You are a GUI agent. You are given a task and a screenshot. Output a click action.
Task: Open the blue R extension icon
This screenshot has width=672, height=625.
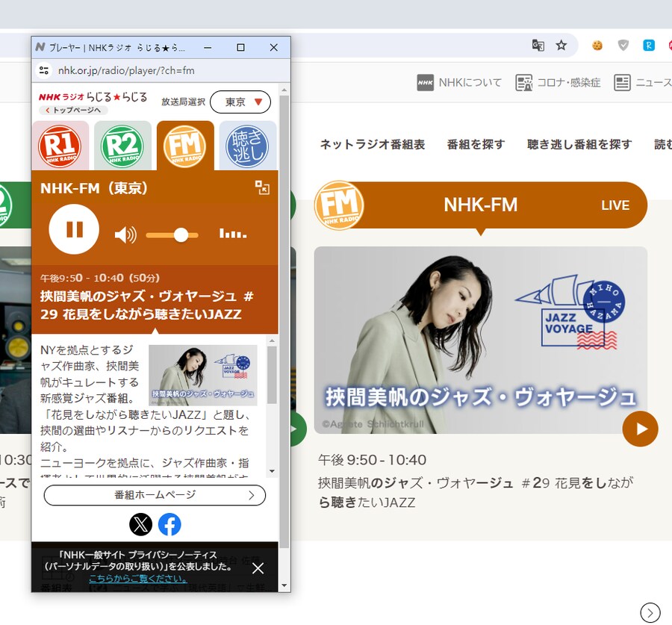649,45
